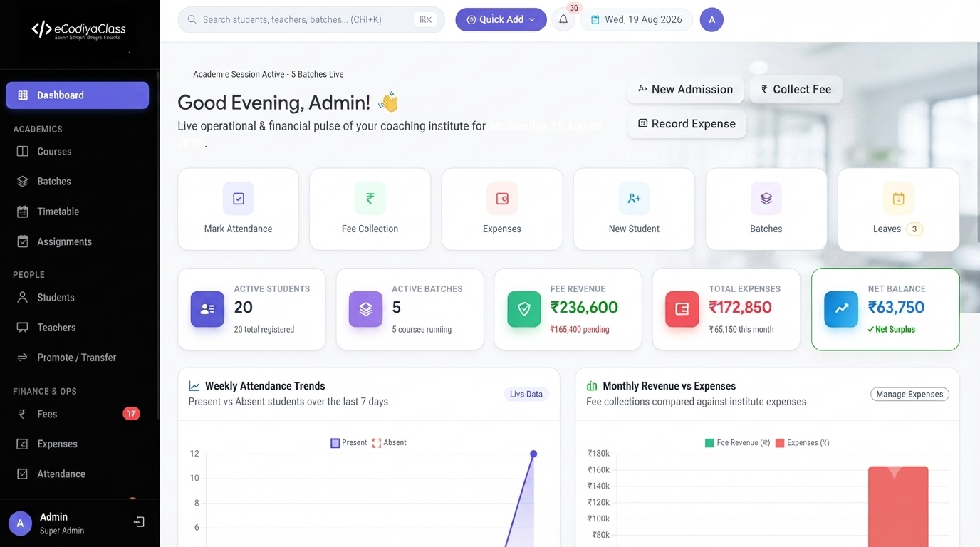Click the Assignments clipboard icon in sidebar
Image resolution: width=980 pixels, height=547 pixels.
tap(23, 241)
